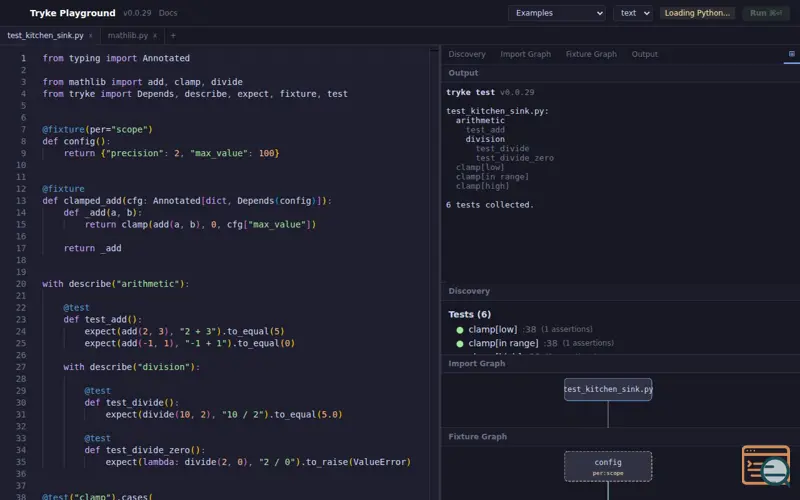Click test_divide_zero in the output tree
The height and width of the screenshot is (500, 800).
pos(515,158)
